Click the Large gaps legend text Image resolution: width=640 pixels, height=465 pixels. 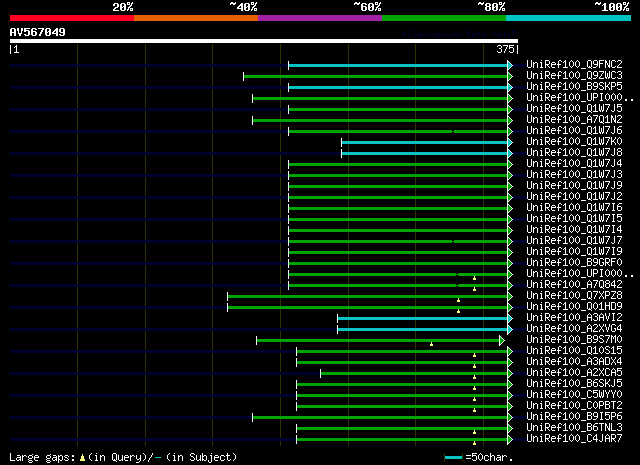click(x=123, y=457)
